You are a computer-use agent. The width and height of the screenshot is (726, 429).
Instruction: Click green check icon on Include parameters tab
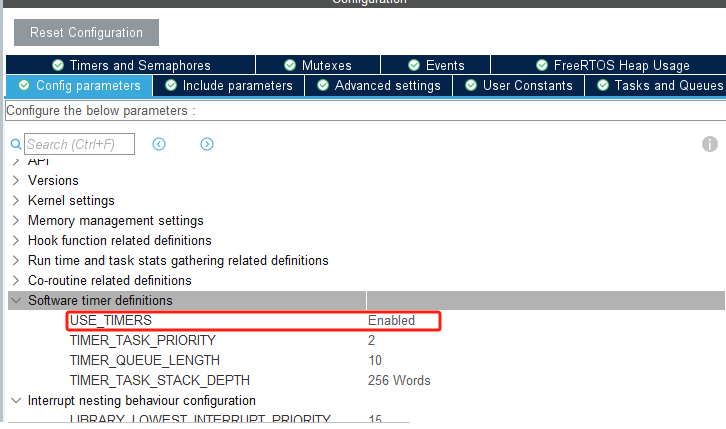coord(171,85)
